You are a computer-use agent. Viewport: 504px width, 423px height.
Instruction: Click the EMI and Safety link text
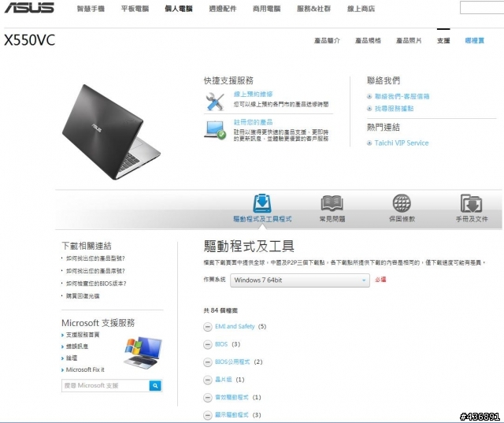click(x=235, y=327)
